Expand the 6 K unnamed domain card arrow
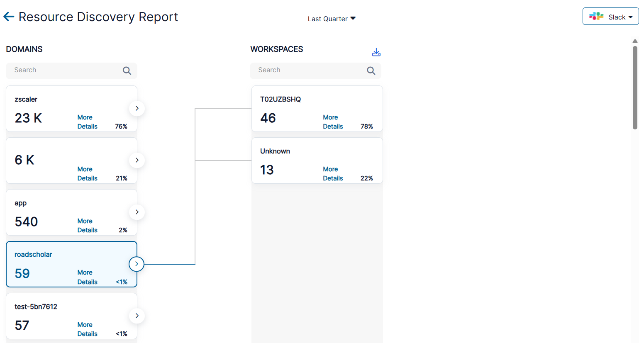Image resolution: width=644 pixels, height=343 pixels. point(137,160)
